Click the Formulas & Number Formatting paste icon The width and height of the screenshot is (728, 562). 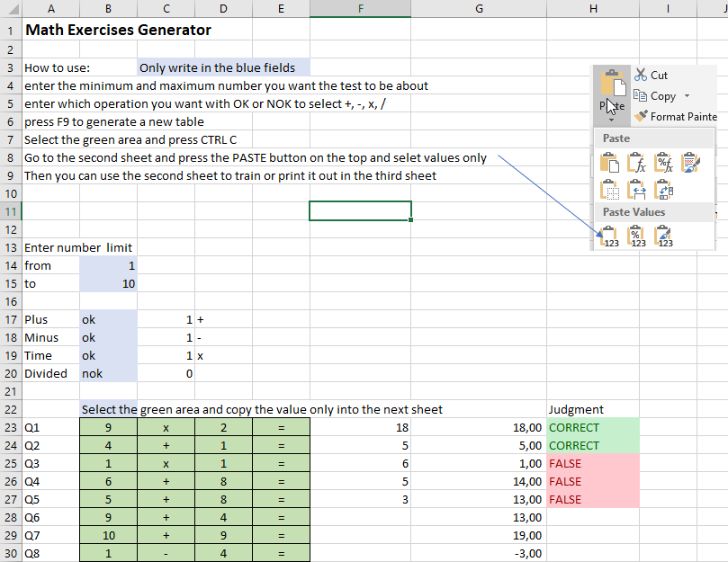click(663, 162)
